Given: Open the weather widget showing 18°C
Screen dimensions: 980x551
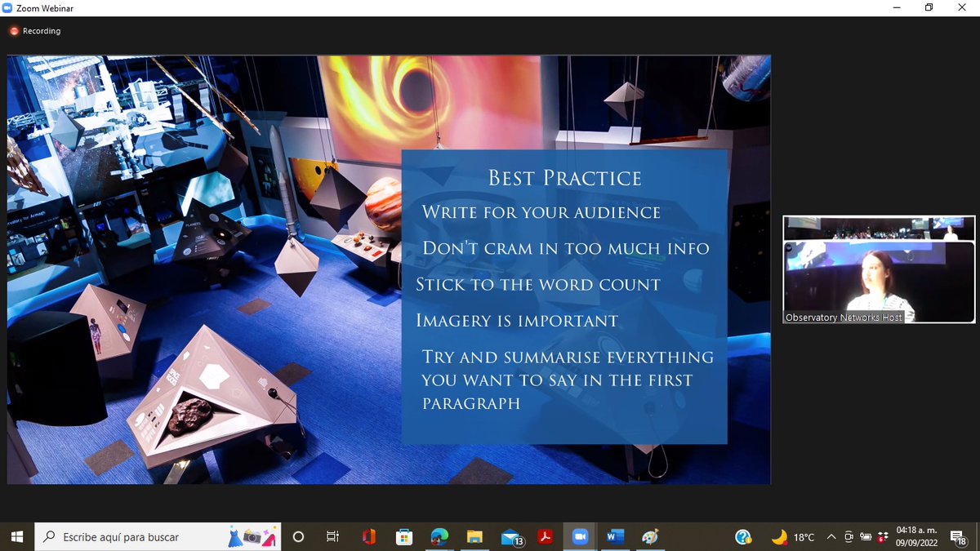Looking at the screenshot, I should [793, 537].
